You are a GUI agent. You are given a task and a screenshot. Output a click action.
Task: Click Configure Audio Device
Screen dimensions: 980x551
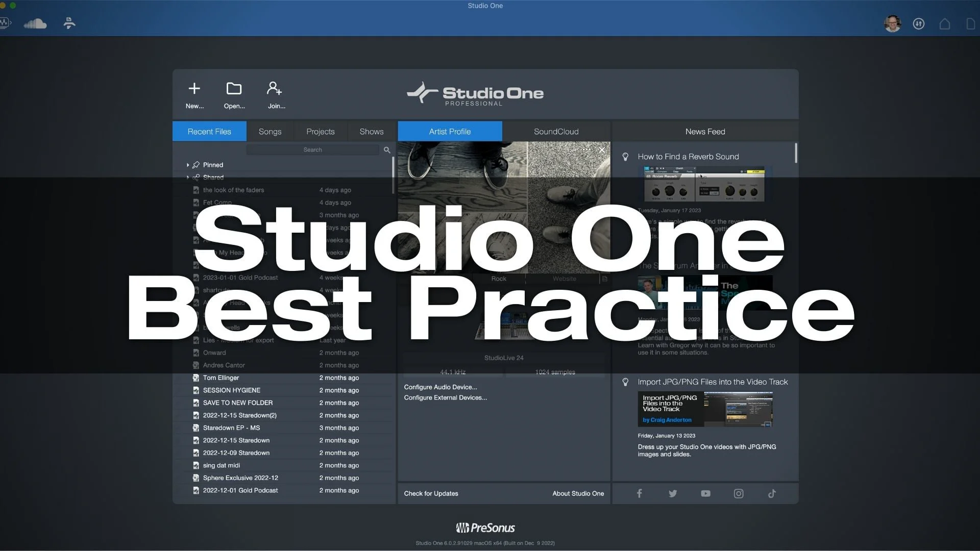[440, 387]
